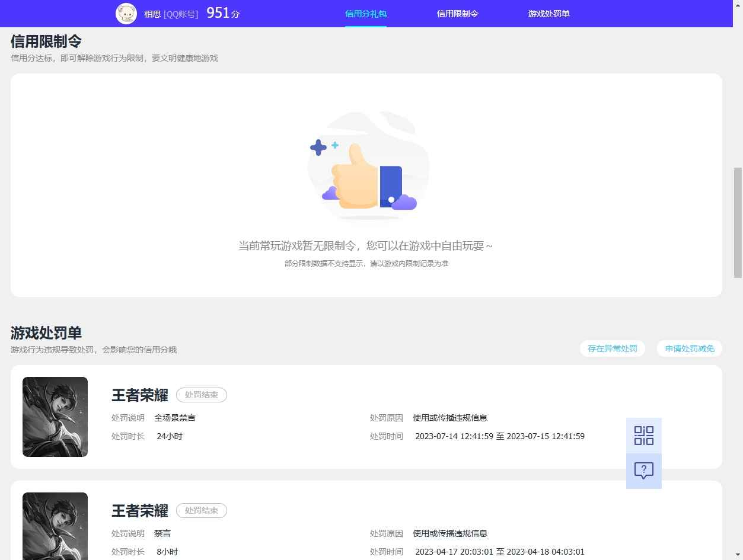The width and height of the screenshot is (743, 560).
Task: Click 使用或传播违规信息 reason in second card
Action: (x=450, y=533)
